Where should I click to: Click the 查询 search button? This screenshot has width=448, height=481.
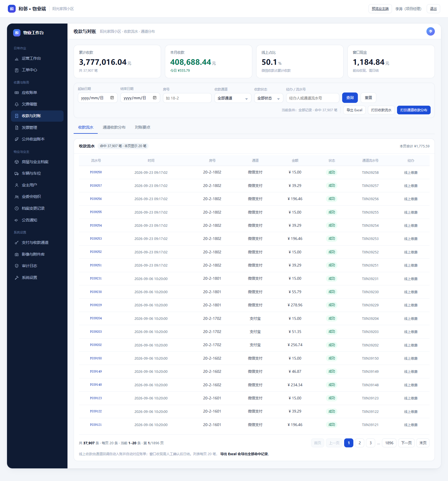pos(350,98)
